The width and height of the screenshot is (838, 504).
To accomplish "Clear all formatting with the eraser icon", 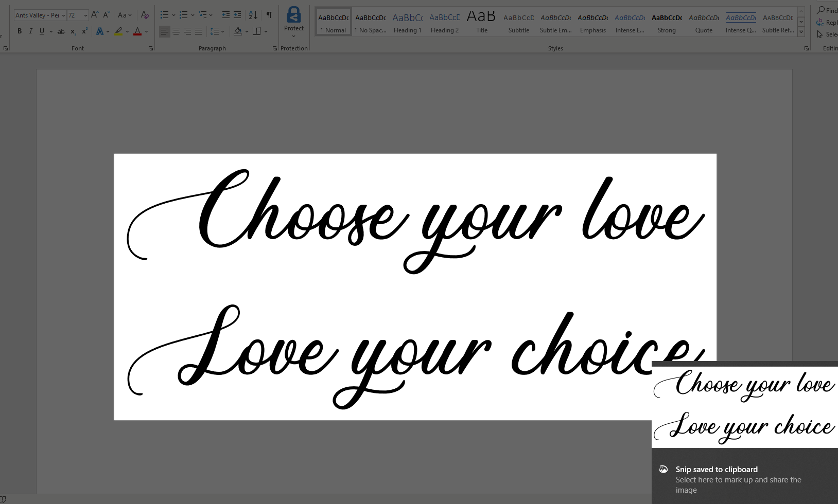I will point(145,15).
